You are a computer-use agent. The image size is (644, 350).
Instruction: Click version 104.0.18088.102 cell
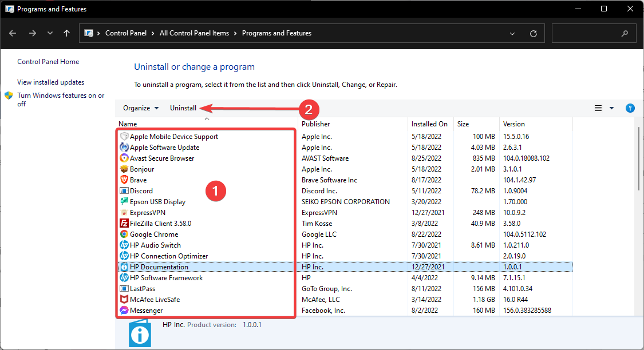(x=526, y=158)
